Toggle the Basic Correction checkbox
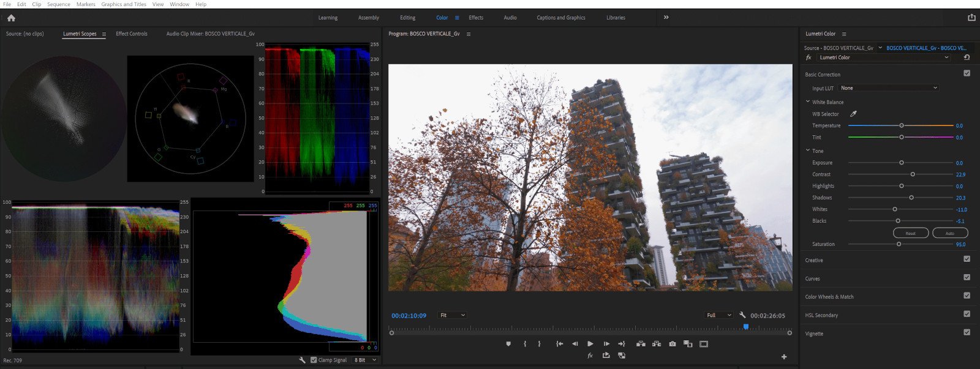980x369 pixels. click(x=967, y=73)
